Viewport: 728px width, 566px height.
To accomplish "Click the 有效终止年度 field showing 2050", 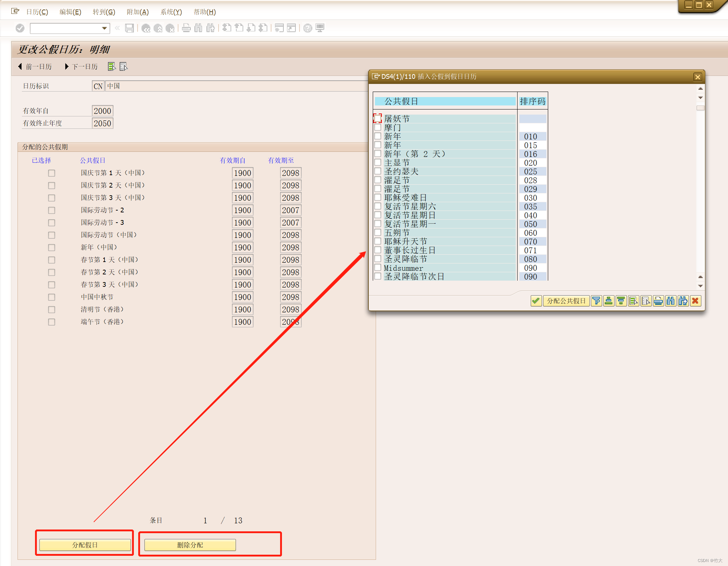I will [x=102, y=123].
